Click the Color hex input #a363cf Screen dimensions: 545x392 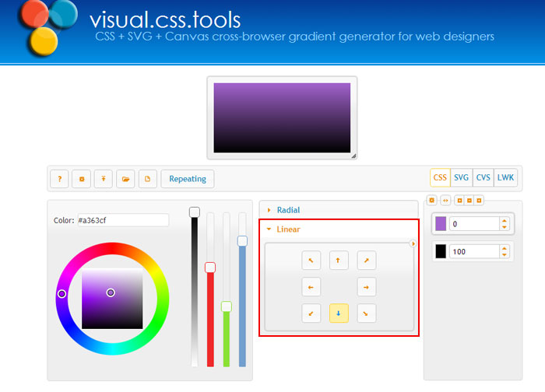[123, 220]
